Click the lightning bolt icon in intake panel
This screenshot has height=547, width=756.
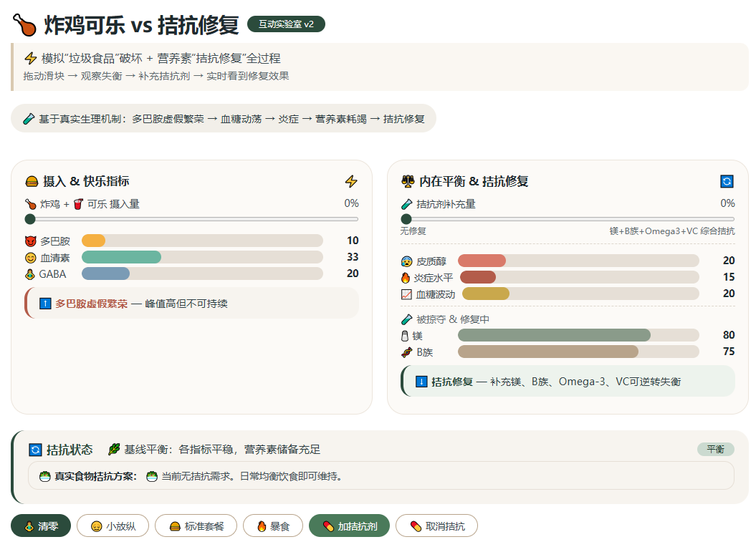pos(351,181)
